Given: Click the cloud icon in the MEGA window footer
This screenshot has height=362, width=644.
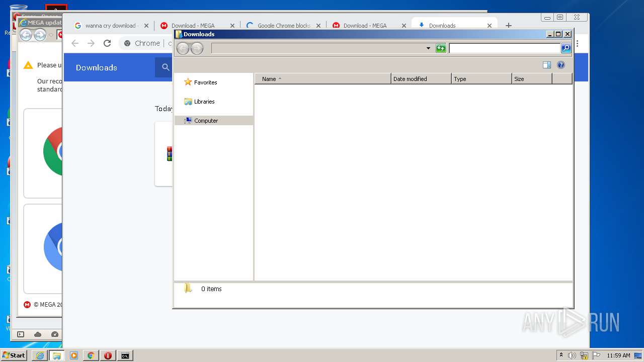Looking at the screenshot, I should [38, 334].
